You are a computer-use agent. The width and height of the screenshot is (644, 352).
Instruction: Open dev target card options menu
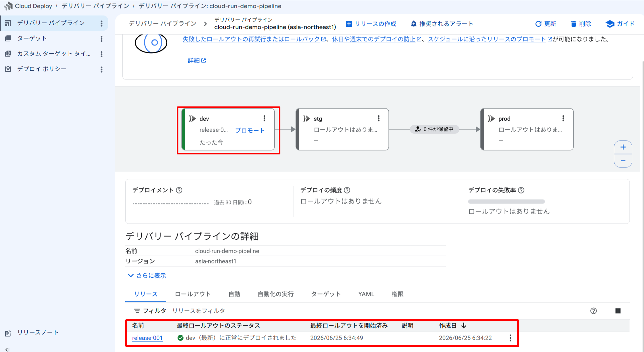[264, 118]
